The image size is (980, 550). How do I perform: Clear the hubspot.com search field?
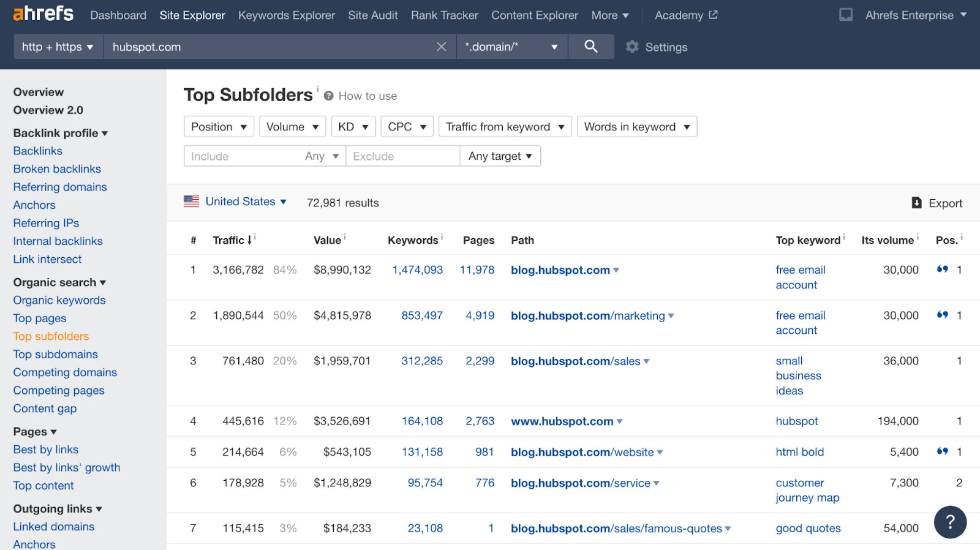(441, 47)
